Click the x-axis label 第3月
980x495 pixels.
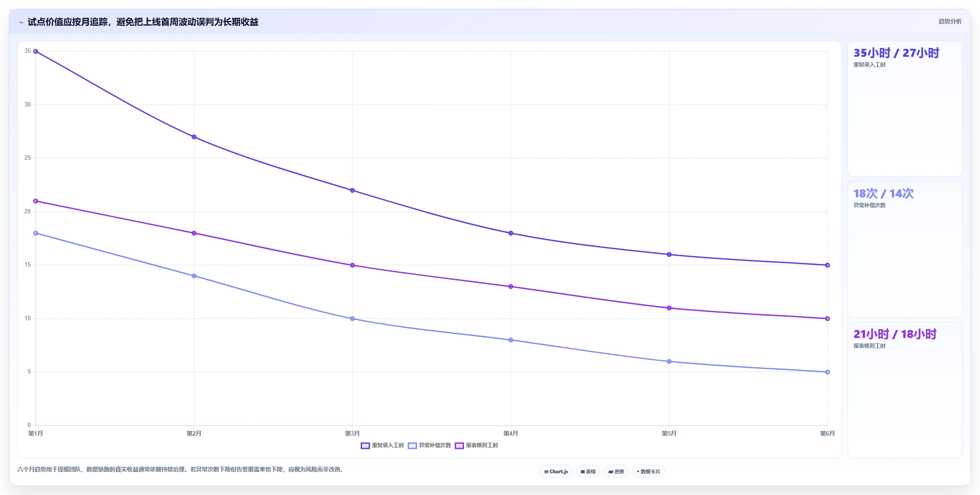[352, 433]
